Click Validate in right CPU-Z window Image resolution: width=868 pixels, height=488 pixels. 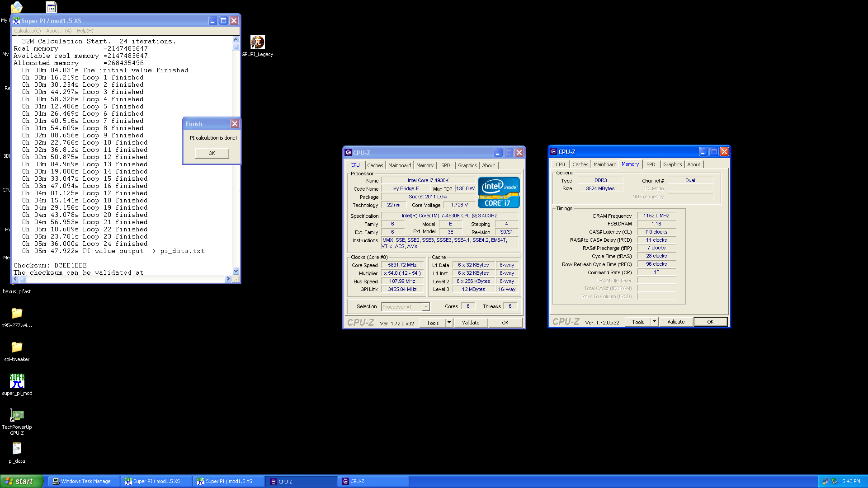click(676, 322)
